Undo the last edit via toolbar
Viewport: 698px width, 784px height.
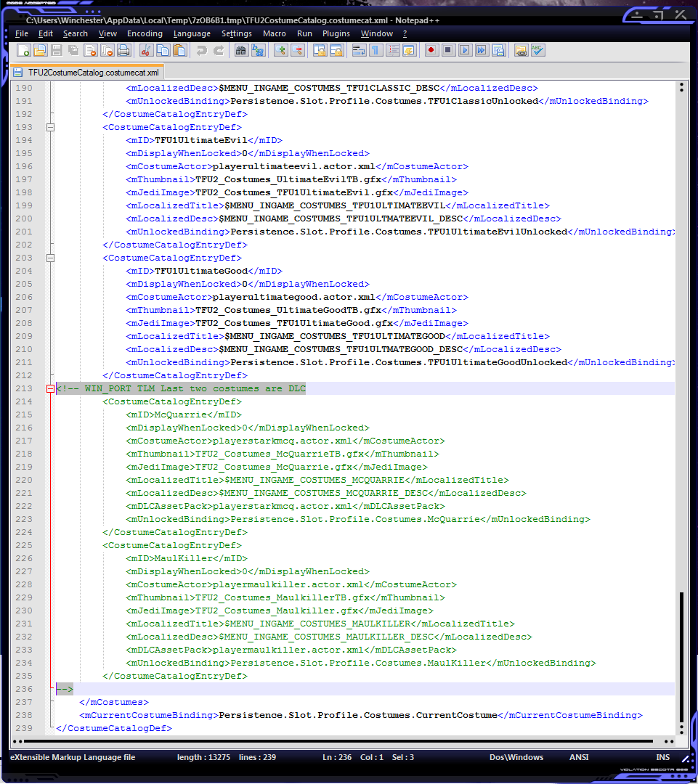pyautogui.click(x=202, y=50)
